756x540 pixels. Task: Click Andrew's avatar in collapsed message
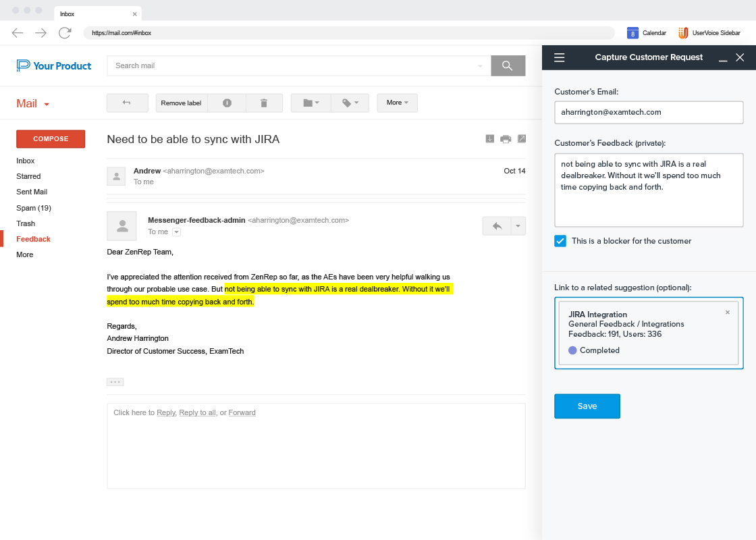(x=116, y=176)
